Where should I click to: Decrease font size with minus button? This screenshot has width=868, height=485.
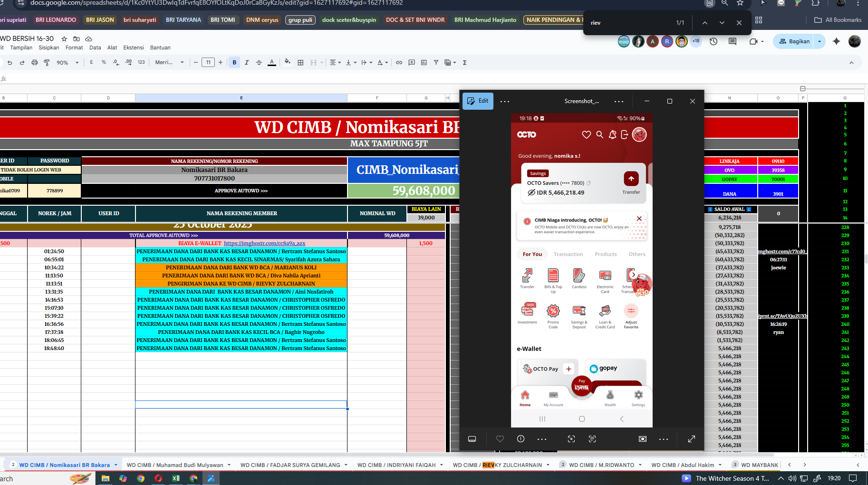coord(196,62)
